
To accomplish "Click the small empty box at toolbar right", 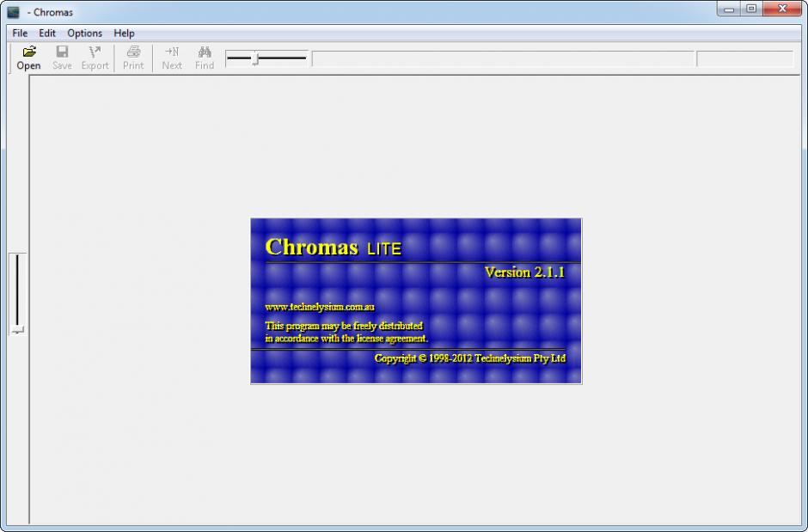I will coord(744,58).
